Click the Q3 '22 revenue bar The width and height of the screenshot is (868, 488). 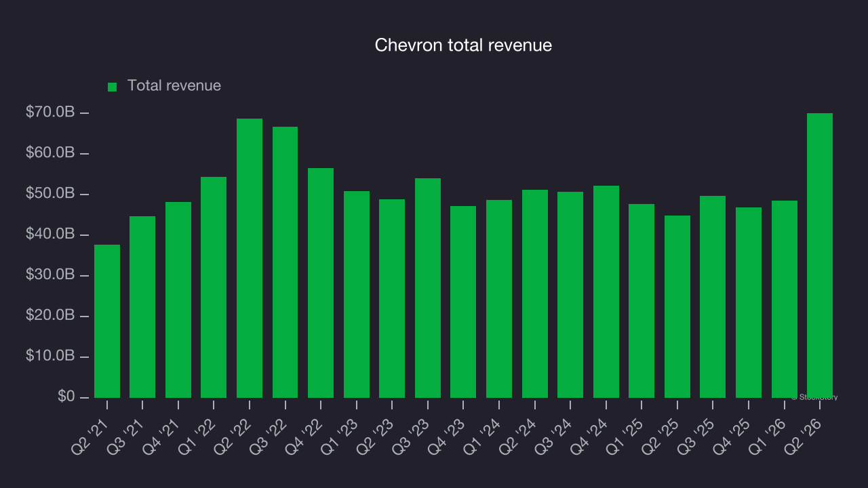285,262
